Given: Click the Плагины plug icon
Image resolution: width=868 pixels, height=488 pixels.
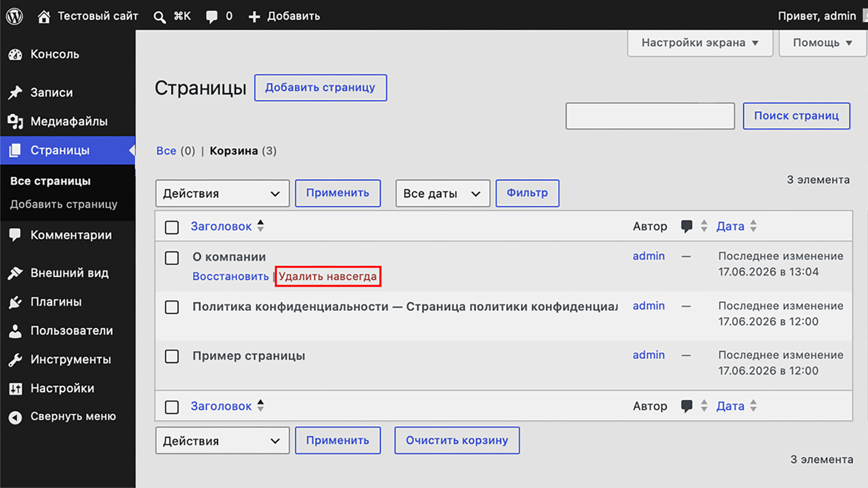Looking at the screenshot, I should pos(15,302).
